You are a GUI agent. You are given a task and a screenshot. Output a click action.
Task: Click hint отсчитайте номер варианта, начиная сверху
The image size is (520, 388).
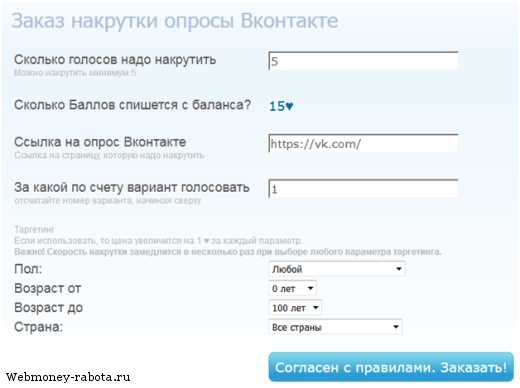click(x=107, y=201)
